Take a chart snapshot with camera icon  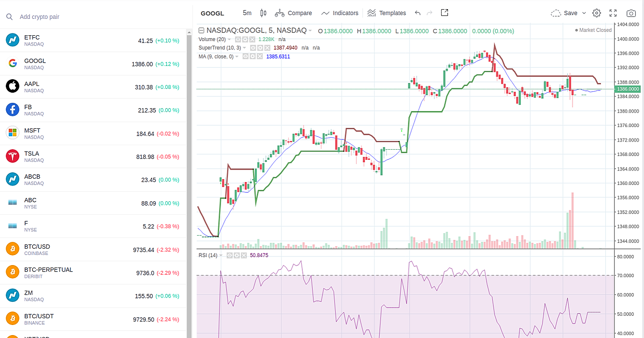tap(631, 13)
